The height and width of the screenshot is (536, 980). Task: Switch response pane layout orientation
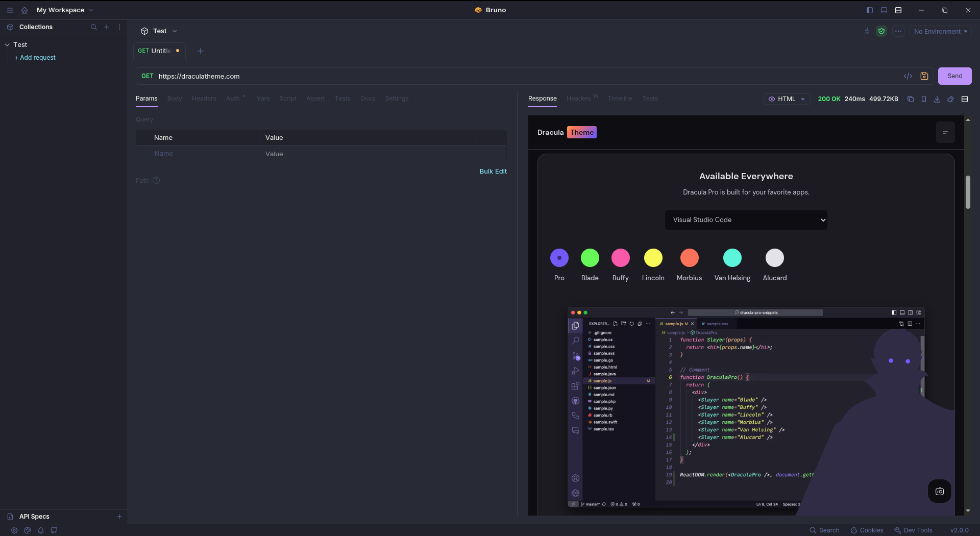pyautogui.click(x=965, y=99)
